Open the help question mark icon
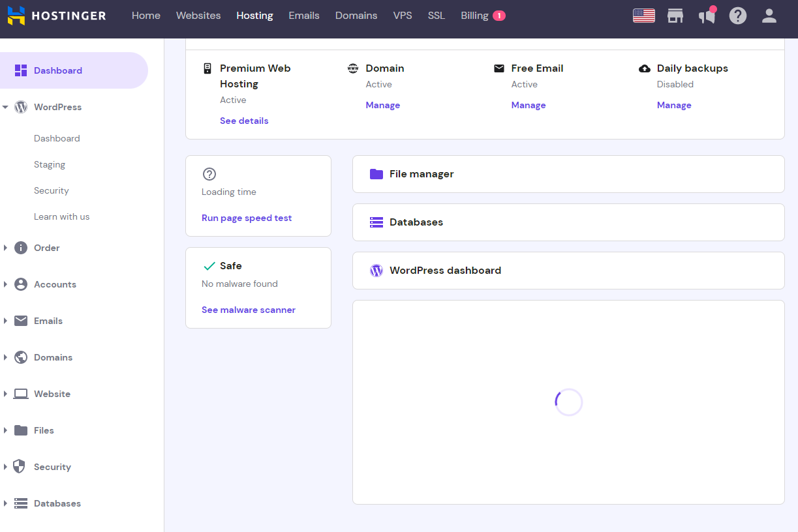This screenshot has height=532, width=798. 738,16
